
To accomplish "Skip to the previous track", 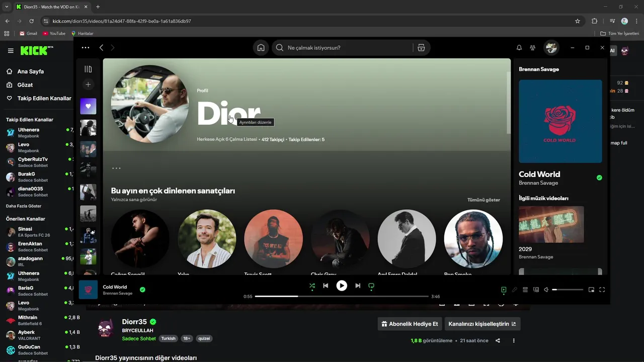I will point(326,286).
